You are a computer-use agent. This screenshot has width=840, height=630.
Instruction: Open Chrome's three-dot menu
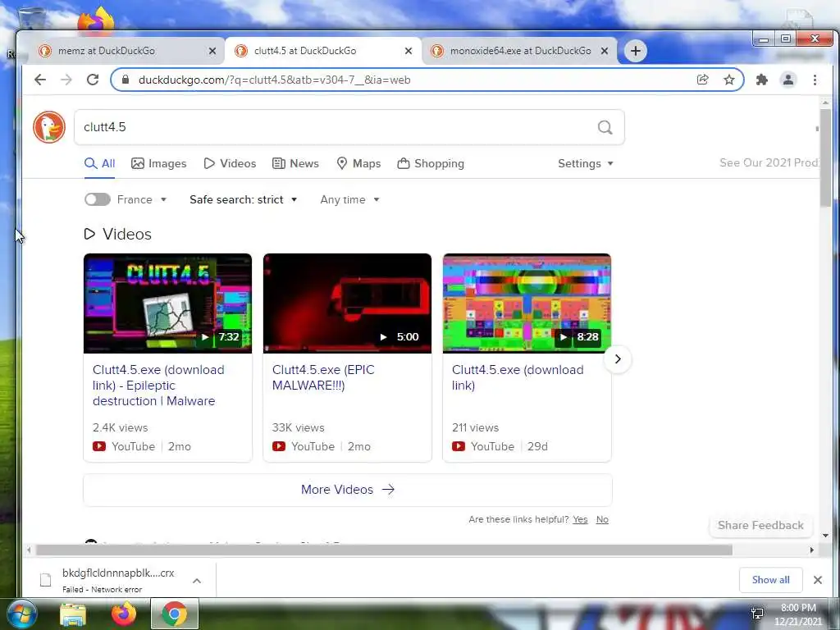click(x=815, y=80)
